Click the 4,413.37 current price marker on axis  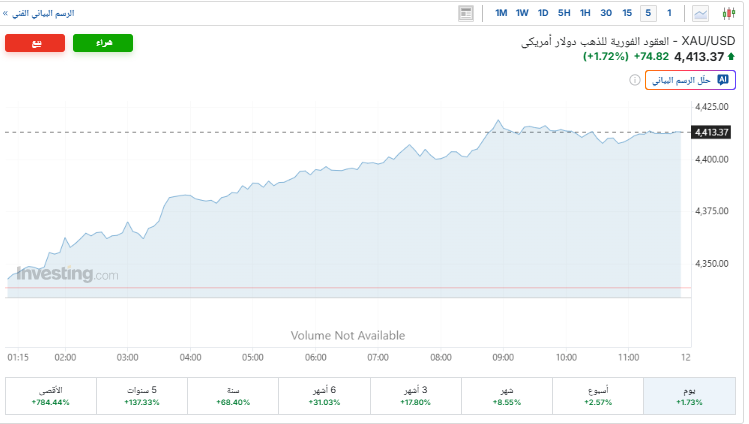pos(711,132)
